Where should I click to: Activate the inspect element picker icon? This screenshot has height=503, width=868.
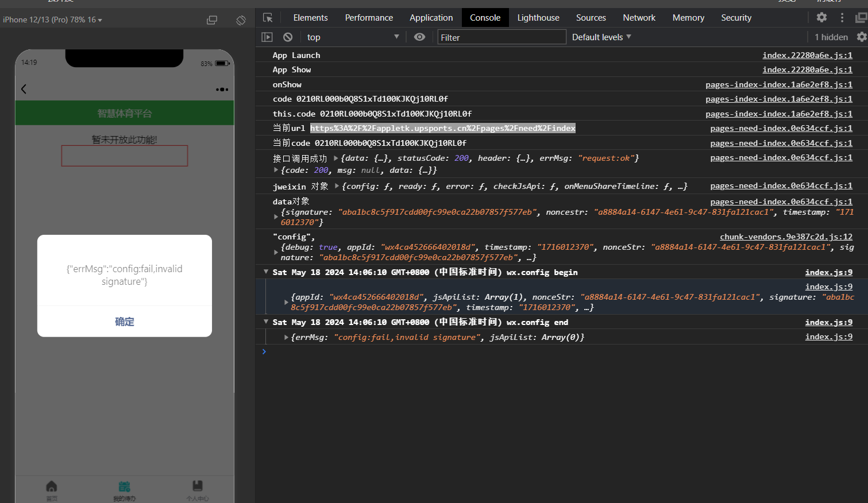tap(268, 18)
